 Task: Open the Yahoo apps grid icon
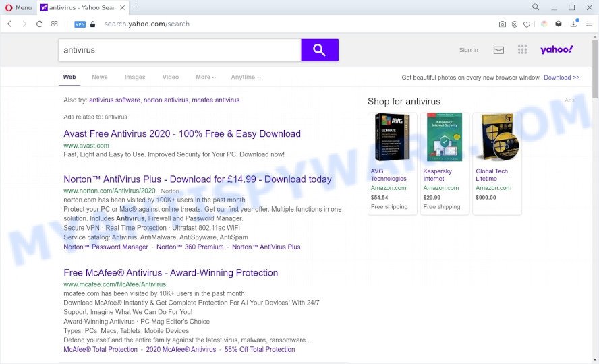point(522,49)
